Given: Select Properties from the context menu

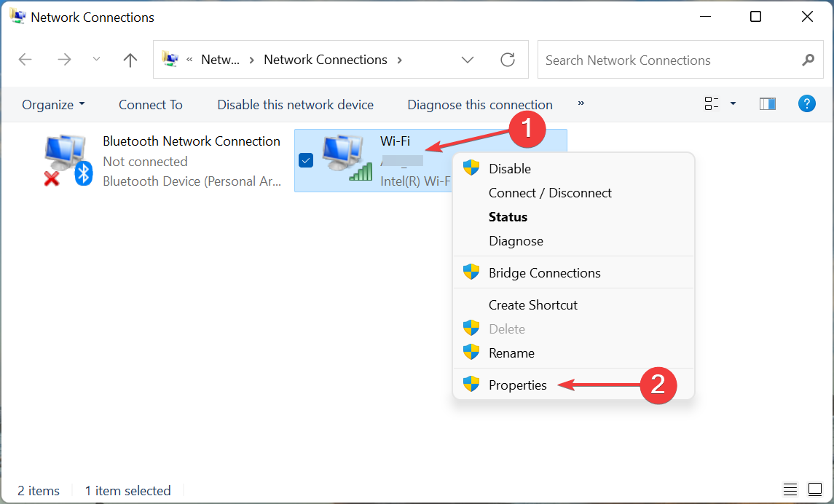Looking at the screenshot, I should pyautogui.click(x=518, y=385).
